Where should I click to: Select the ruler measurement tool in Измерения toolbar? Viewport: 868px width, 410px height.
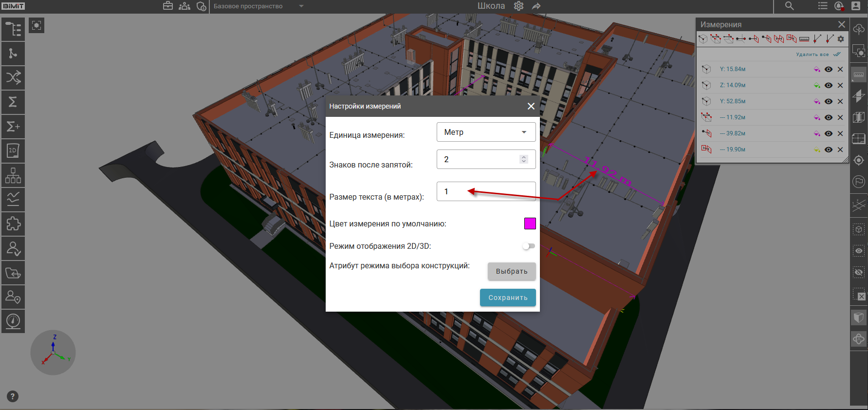coord(804,39)
